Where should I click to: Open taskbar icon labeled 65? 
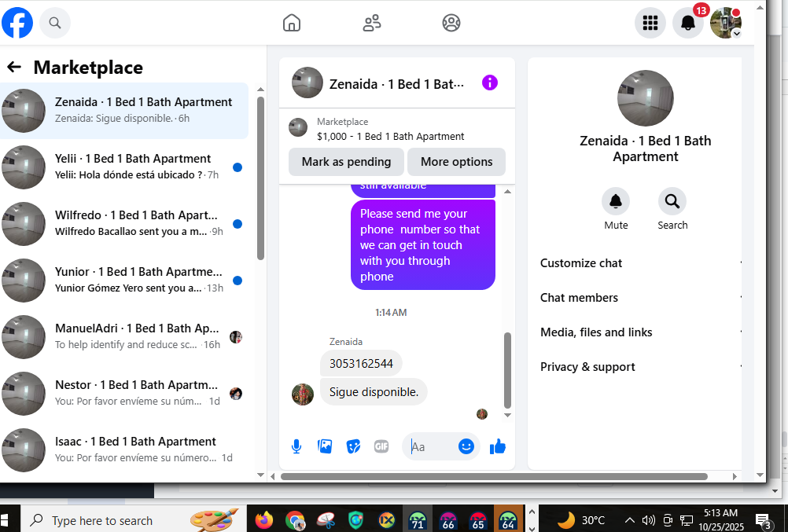(x=478, y=520)
